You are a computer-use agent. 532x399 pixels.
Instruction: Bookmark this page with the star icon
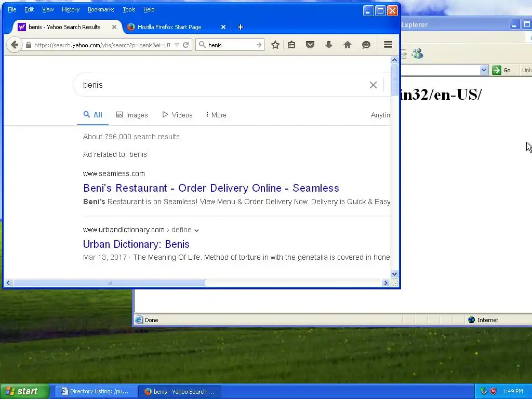tap(275, 45)
